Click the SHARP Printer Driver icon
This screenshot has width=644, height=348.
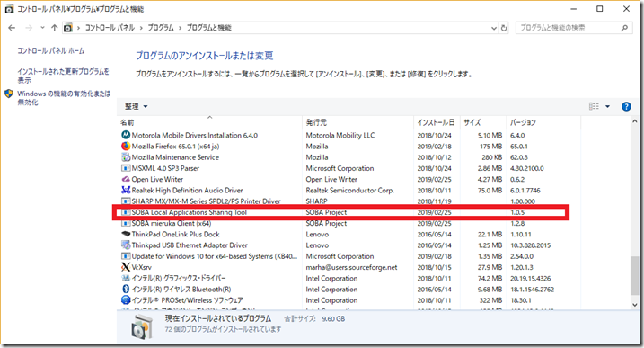tap(126, 201)
